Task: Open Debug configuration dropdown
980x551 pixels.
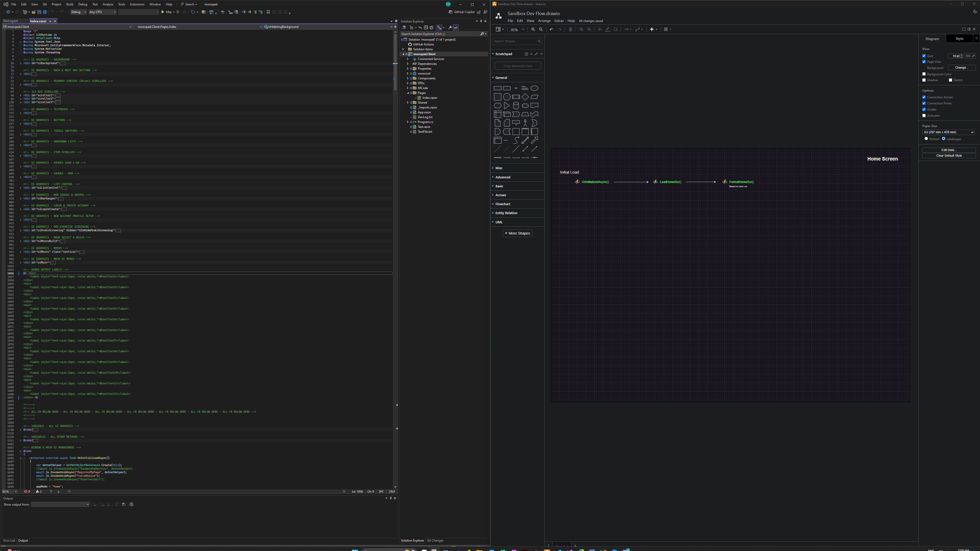Action: click(78, 12)
